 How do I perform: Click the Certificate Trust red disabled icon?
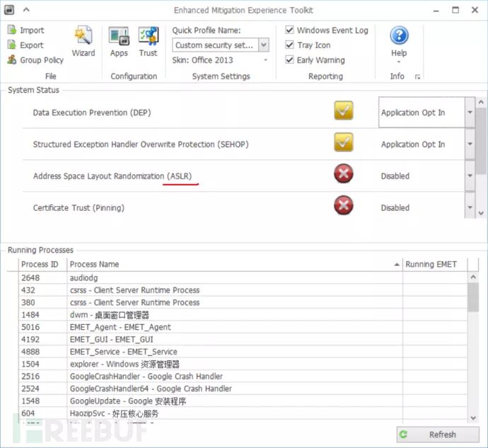point(344,205)
